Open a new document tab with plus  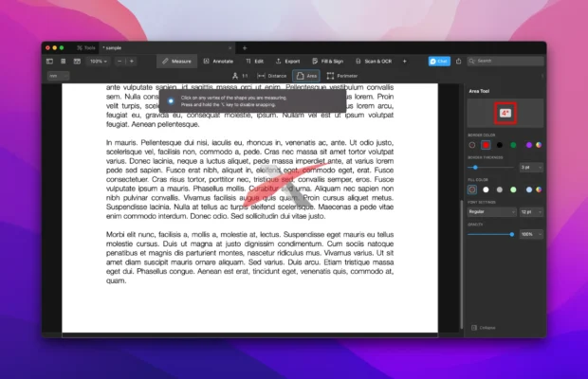(x=245, y=48)
